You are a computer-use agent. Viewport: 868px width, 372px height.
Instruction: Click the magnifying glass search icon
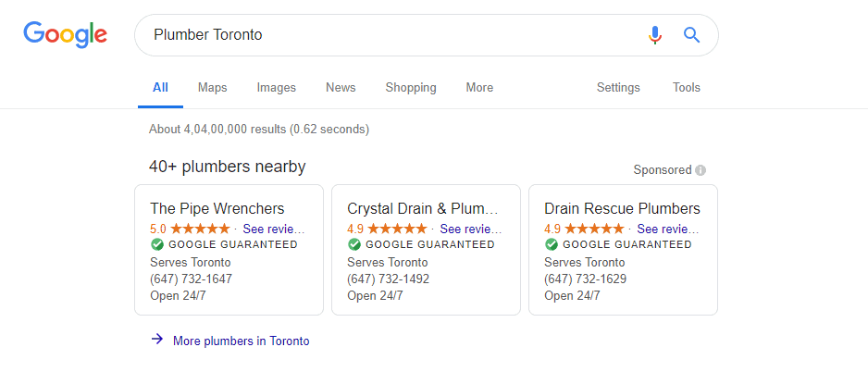coord(692,35)
